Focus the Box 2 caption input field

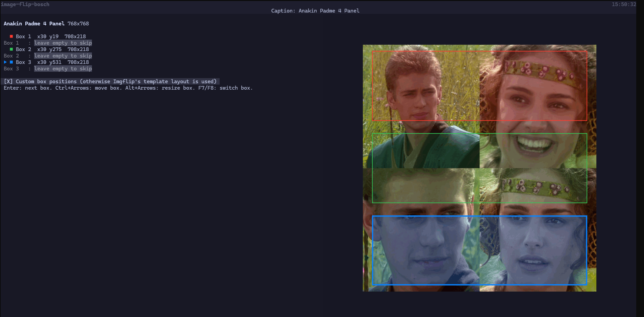coord(63,56)
